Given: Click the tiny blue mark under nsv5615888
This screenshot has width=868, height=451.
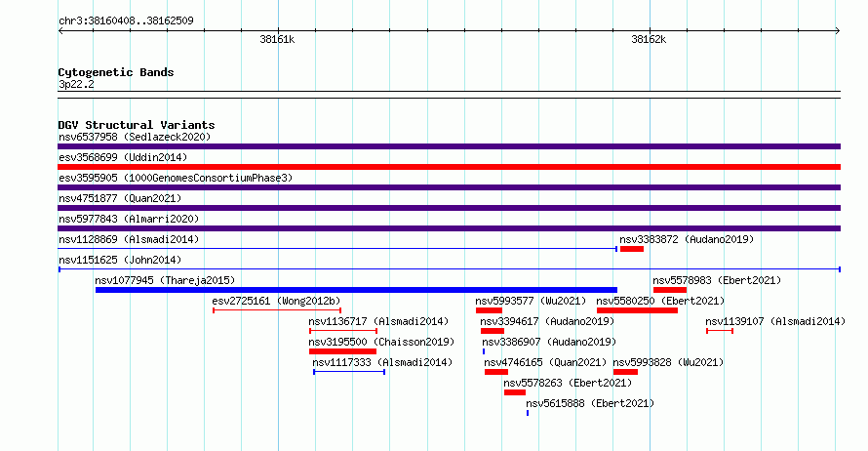Looking at the screenshot, I should point(528,413).
